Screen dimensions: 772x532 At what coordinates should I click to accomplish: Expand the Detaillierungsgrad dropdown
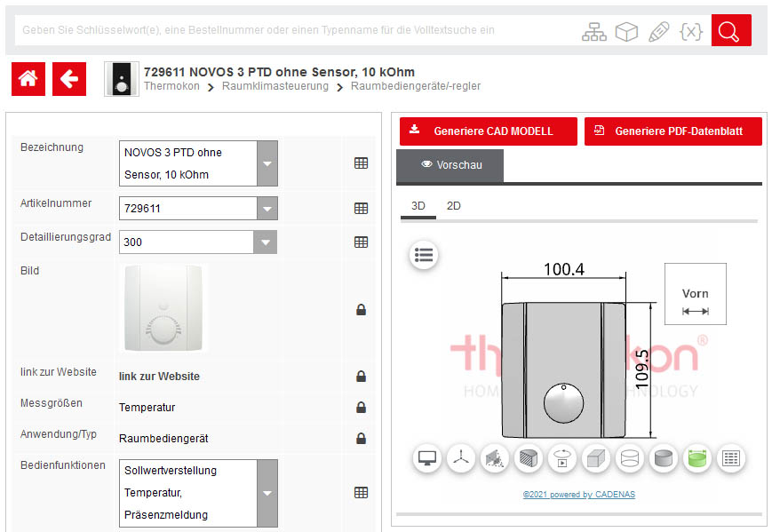(267, 242)
